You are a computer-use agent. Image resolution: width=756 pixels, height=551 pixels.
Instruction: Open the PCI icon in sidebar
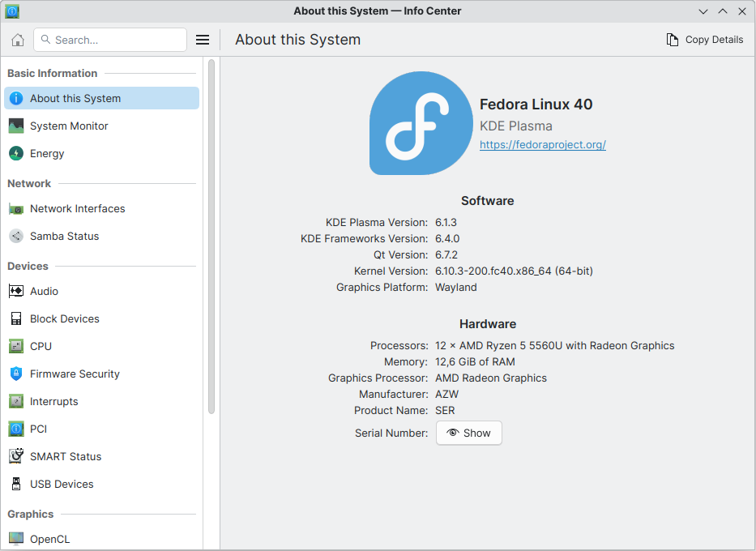16,429
